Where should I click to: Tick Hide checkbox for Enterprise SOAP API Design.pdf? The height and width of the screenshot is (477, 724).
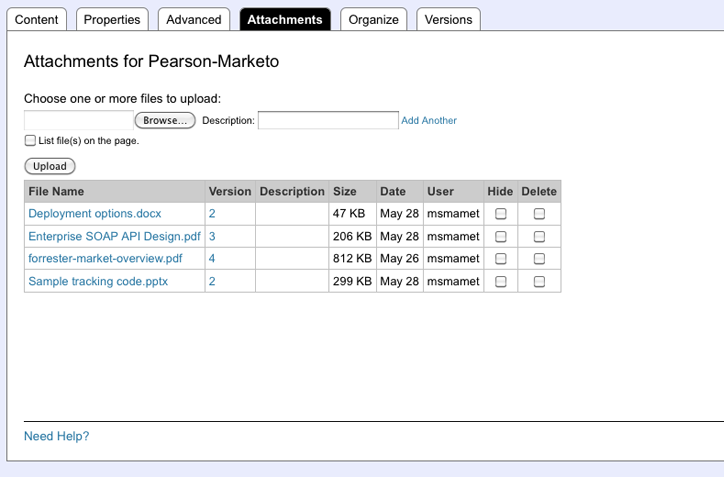coord(501,237)
